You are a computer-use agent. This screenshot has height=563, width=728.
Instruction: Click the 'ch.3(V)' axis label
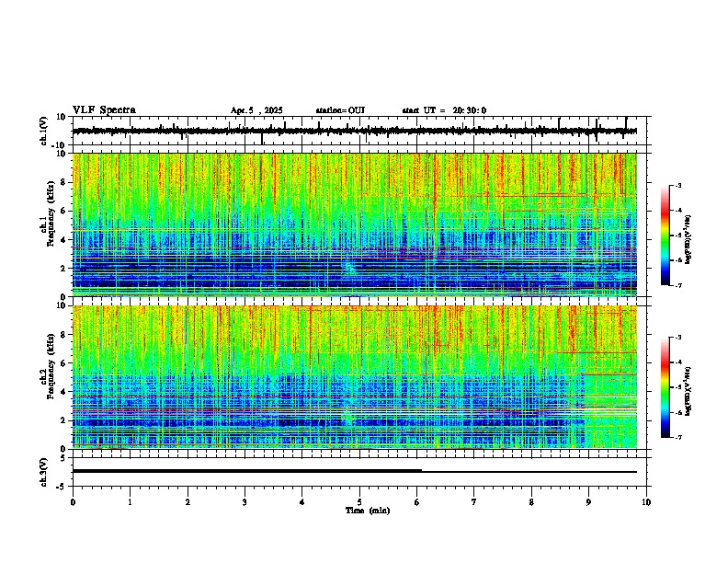click(x=44, y=472)
